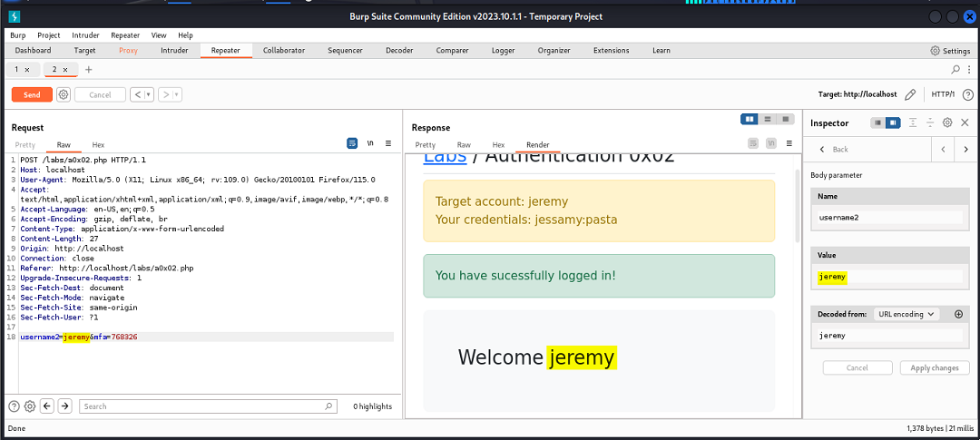Switch Inspector to the docked-left layout icon
Screen dimensions: 980x440
(x=878, y=123)
